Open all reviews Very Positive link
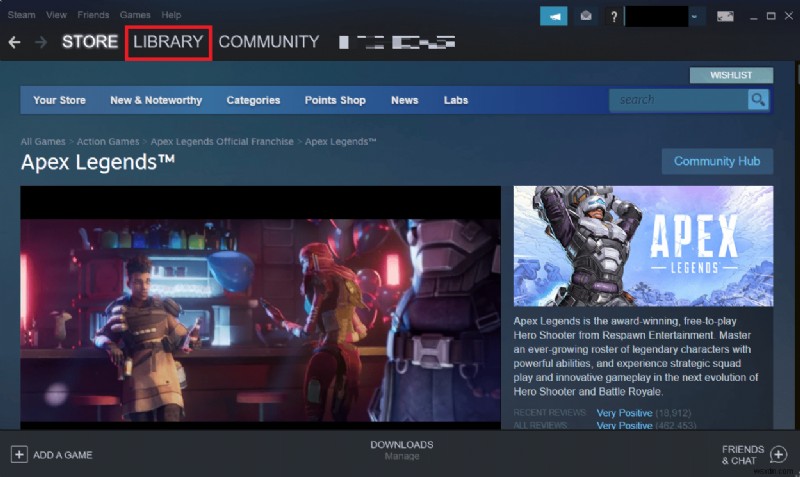Viewport: 800px width, 477px height. (x=624, y=425)
